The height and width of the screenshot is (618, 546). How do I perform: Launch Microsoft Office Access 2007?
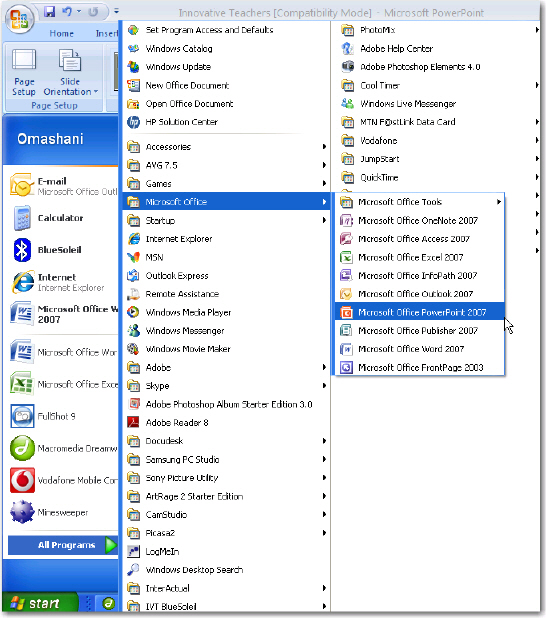[x=419, y=239]
